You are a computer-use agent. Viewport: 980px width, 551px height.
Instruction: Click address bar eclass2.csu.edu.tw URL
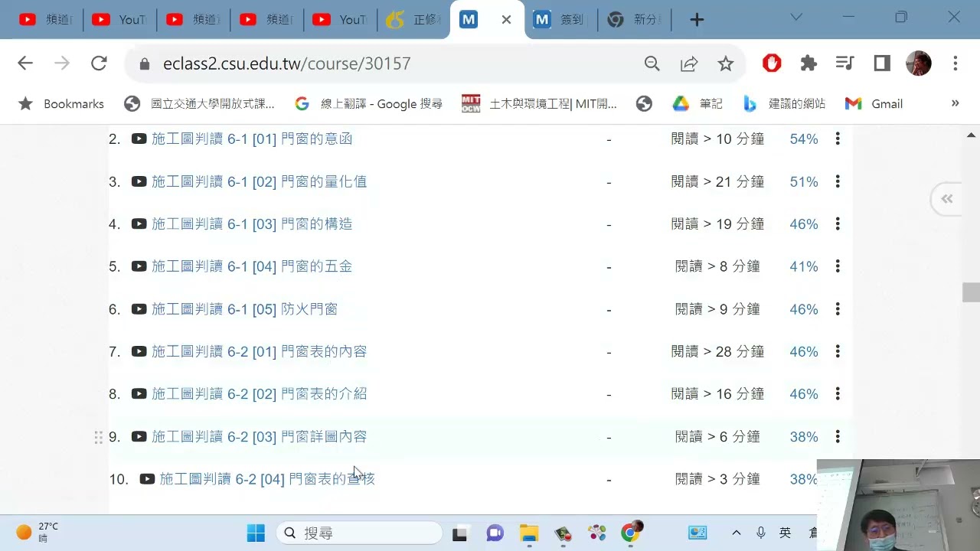286,64
